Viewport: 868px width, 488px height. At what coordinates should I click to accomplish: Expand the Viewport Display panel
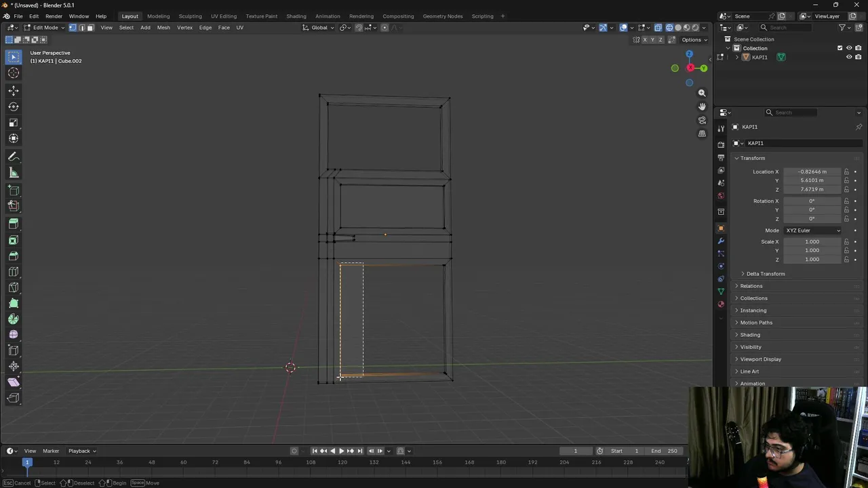pyautogui.click(x=760, y=359)
